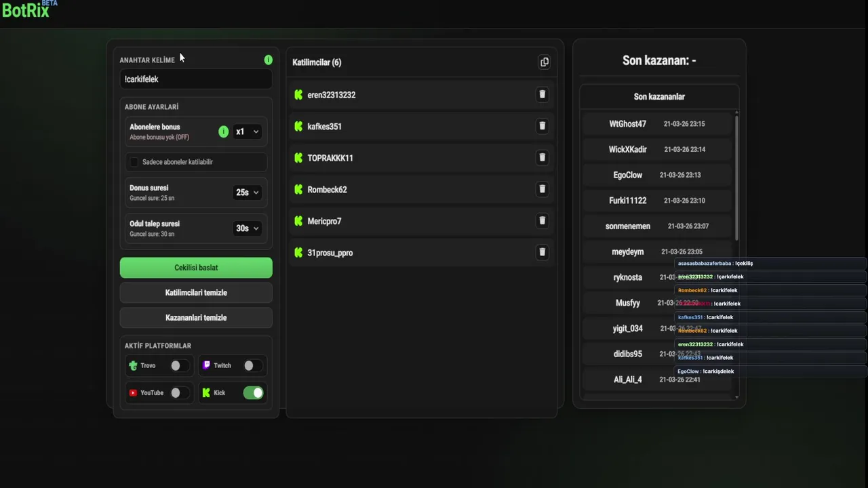Image resolution: width=868 pixels, height=488 pixels.
Task: Click the Twitch platform icon
Action: (207, 365)
